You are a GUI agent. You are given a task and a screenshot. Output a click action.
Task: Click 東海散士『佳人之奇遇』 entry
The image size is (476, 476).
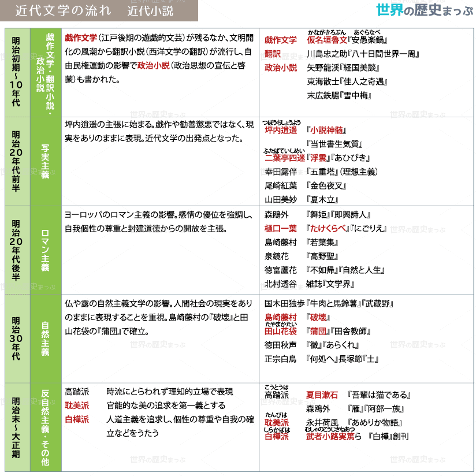click(347, 81)
